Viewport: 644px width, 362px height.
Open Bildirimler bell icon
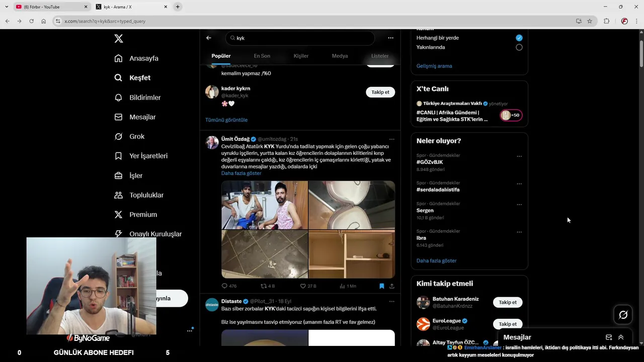tap(118, 98)
